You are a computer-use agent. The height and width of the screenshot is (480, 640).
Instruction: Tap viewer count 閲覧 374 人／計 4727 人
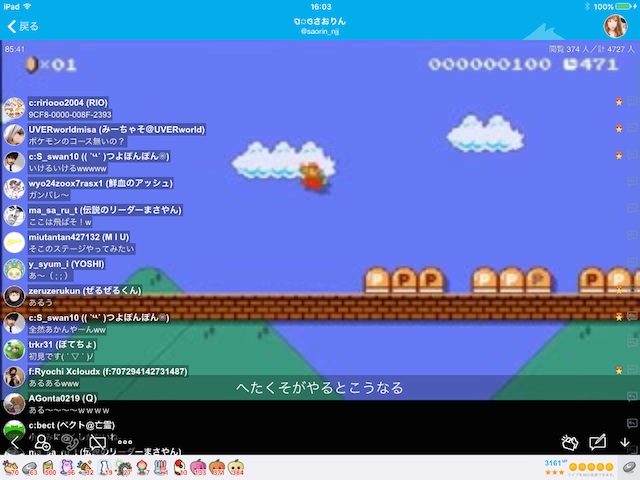tap(591, 49)
